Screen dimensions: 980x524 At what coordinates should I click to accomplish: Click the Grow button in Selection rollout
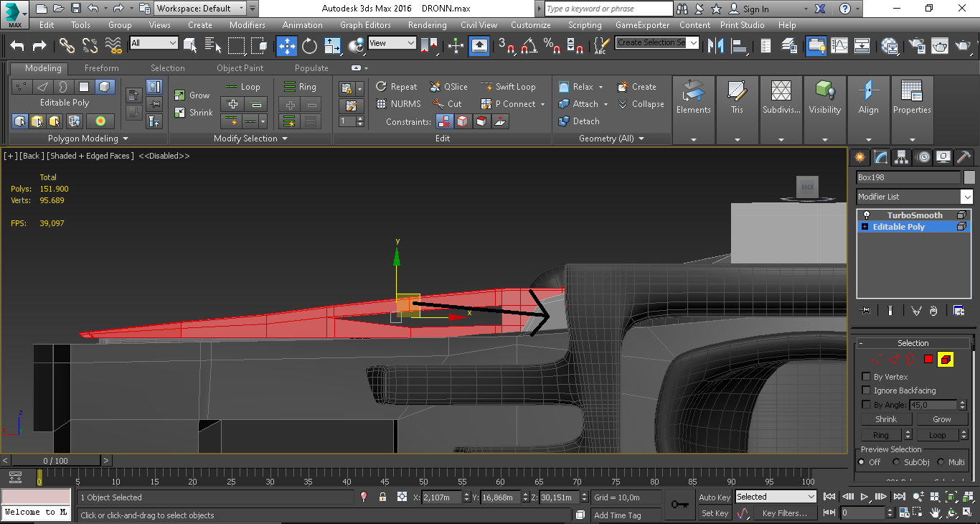[941, 419]
